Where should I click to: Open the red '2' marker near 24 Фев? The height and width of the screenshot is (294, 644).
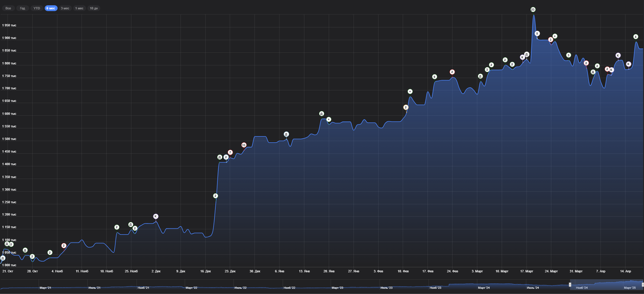point(452,72)
